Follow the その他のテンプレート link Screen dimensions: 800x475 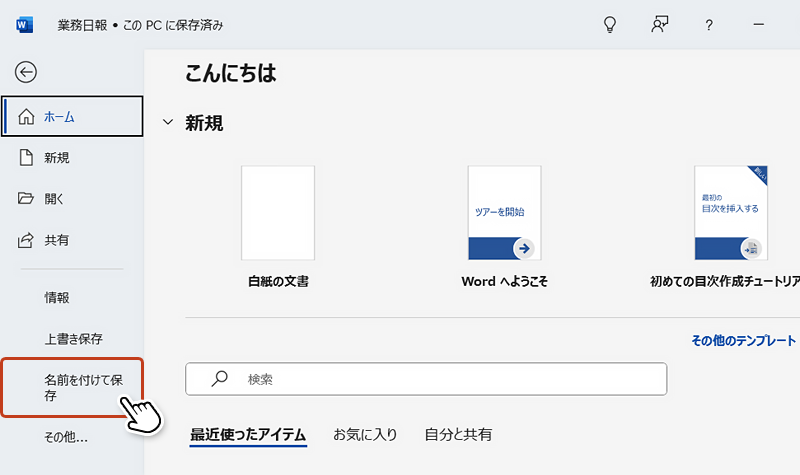(x=743, y=341)
